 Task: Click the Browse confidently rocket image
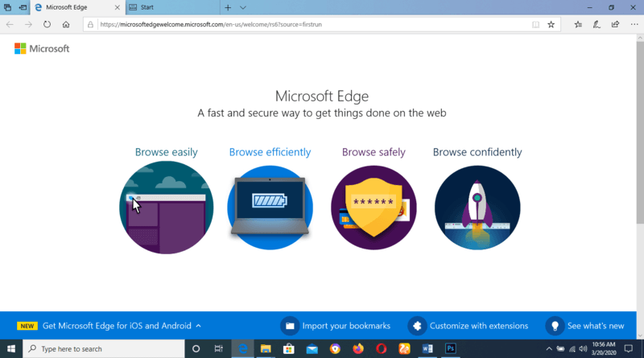(477, 208)
